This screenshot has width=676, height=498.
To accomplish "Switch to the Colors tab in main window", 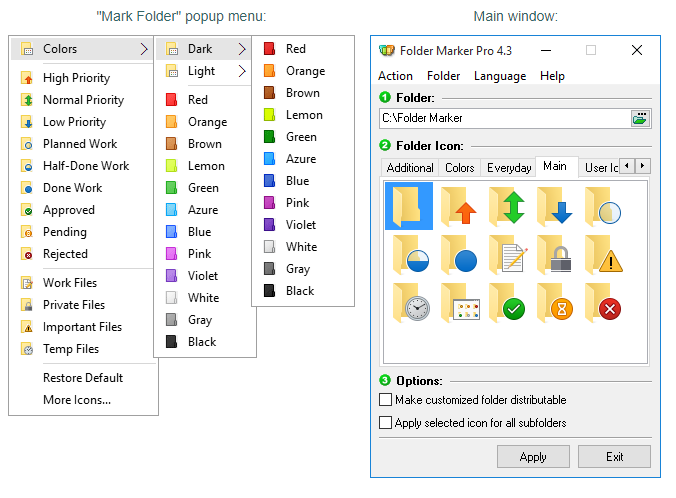I will (x=460, y=168).
